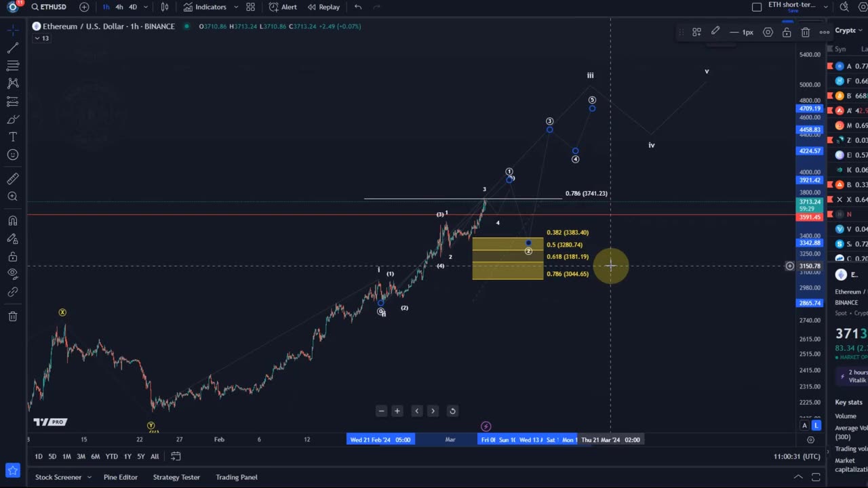Open the layout setup square icon
868x488 pixels.
(757, 7)
